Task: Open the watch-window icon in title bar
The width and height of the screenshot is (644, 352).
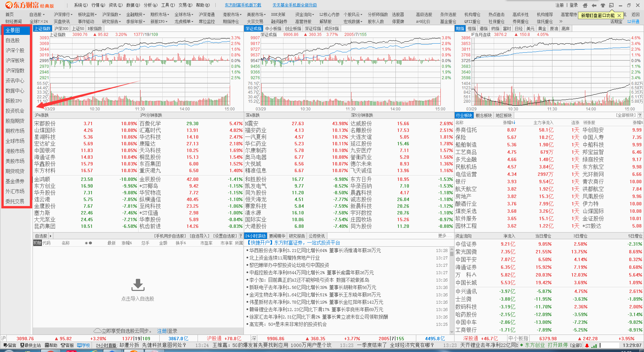Action: pyautogui.click(x=611, y=5)
